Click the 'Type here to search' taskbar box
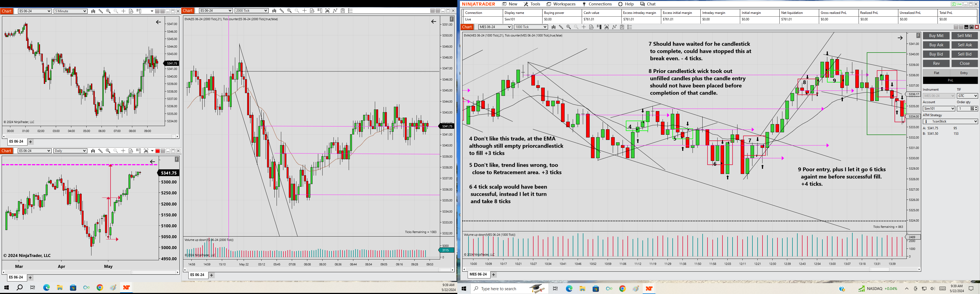This screenshot has height=294, width=980. pos(509,289)
